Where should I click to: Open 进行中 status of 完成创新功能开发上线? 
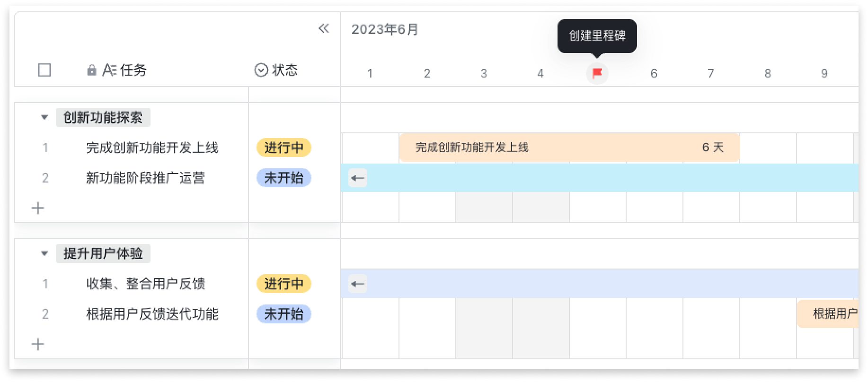(283, 148)
